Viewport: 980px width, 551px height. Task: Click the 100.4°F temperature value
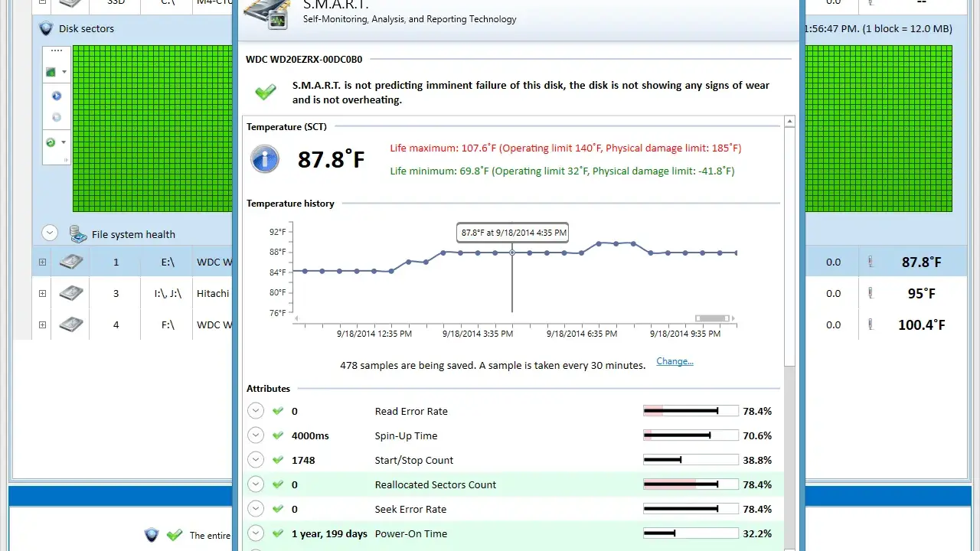(x=921, y=324)
